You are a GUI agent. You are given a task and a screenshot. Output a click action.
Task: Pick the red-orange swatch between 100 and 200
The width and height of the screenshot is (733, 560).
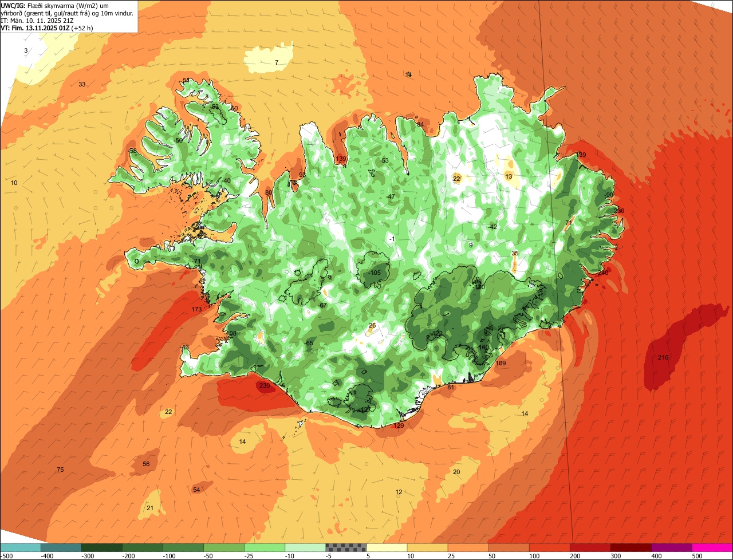[x=550, y=547]
